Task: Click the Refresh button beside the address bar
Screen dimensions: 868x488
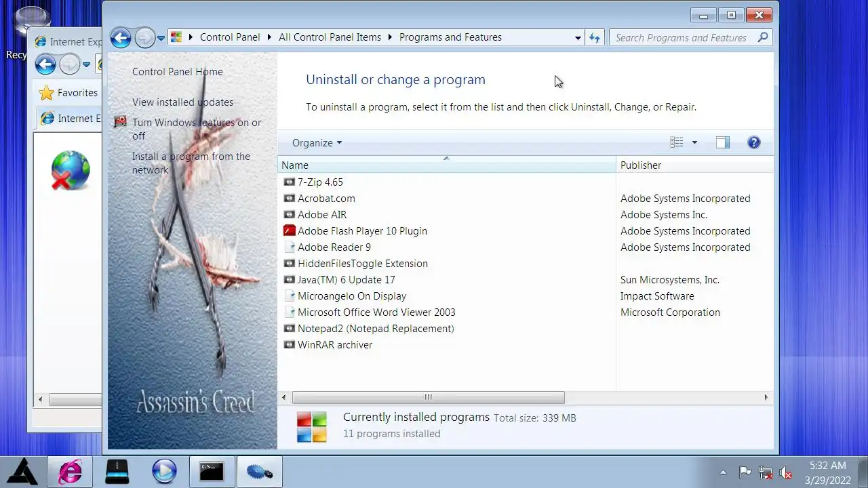Action: point(595,38)
